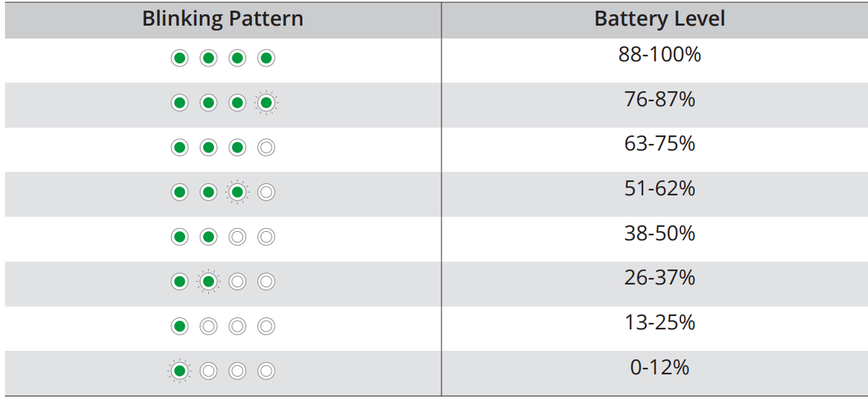Click the last unlit LED in the 0-12% row
Image resolution: width=868 pixels, height=405 pixels.
pyautogui.click(x=266, y=371)
